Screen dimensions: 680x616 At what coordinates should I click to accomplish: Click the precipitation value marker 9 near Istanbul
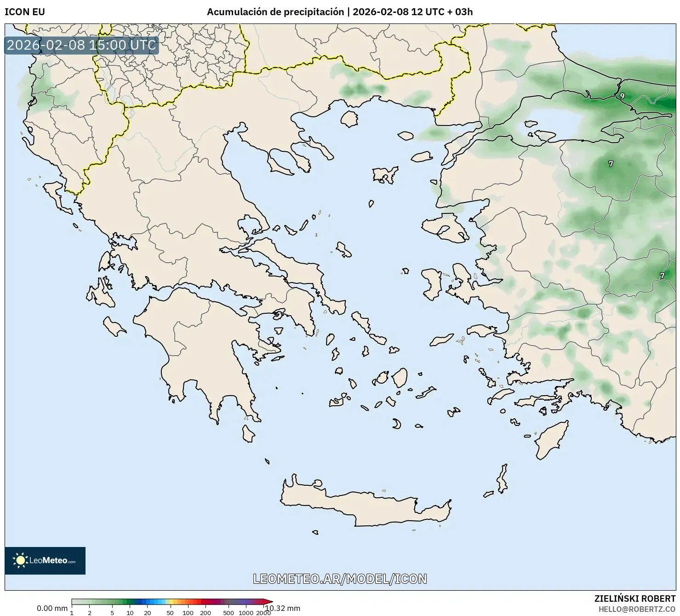tap(622, 95)
